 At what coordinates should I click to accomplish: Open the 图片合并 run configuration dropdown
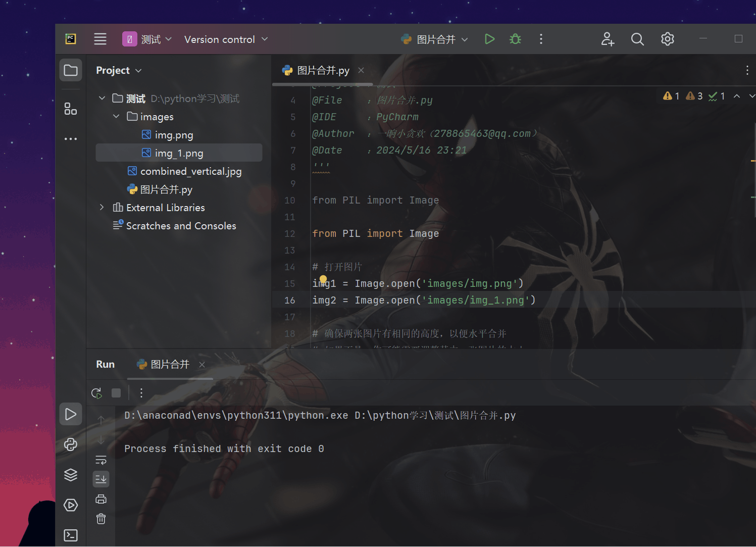click(434, 39)
